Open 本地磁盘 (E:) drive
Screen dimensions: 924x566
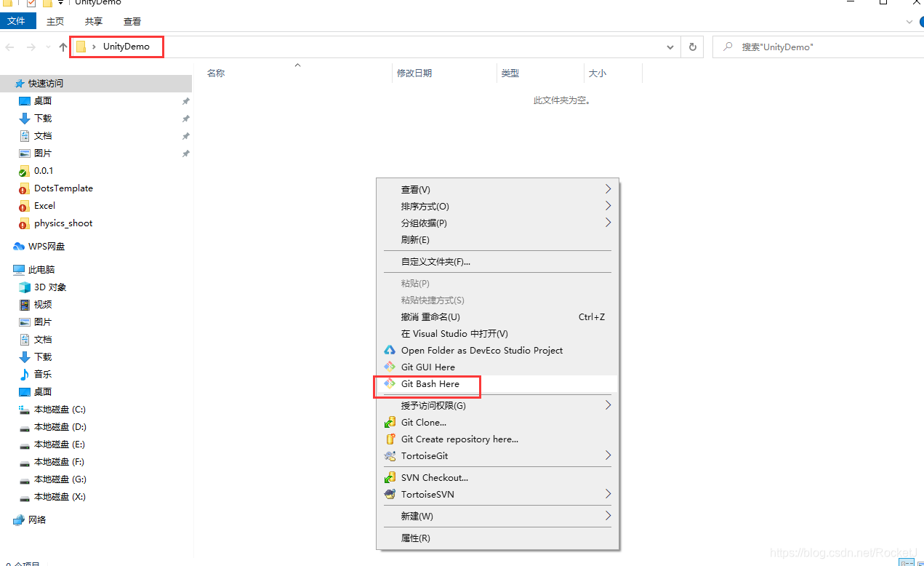(60, 445)
